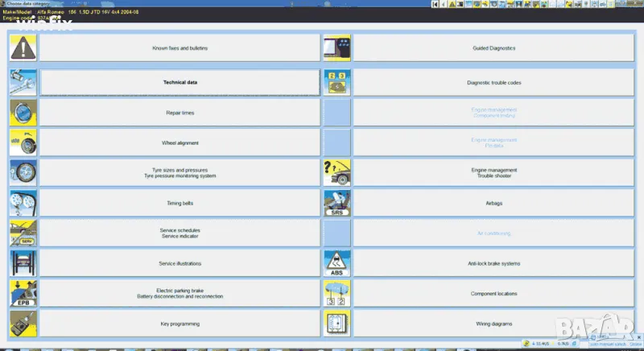The image size is (644, 351).
Task: Select Tyre sizes and pressures button
Action: 180,172
